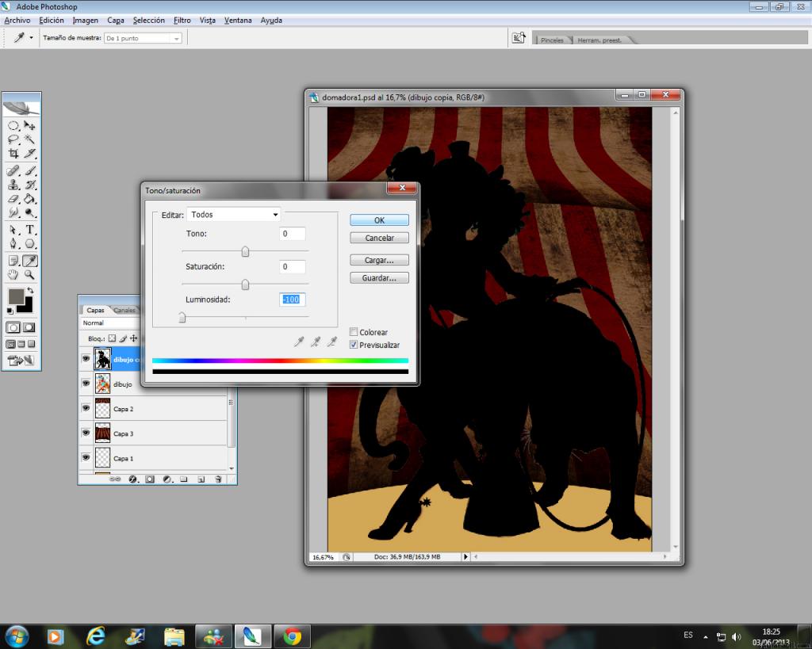The width and height of the screenshot is (812, 649).
Task: Select the Elliptical Marquee tool
Action: pyautogui.click(x=13, y=126)
